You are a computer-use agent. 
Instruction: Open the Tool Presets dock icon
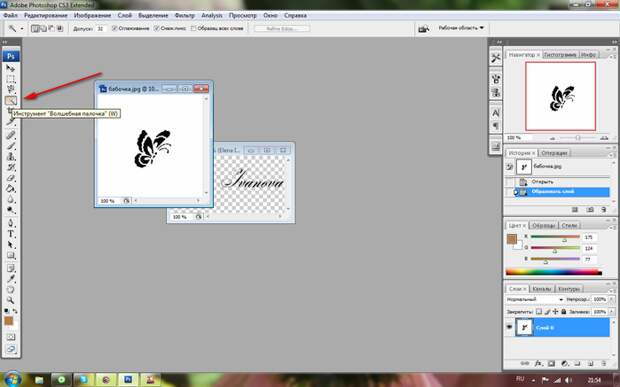495,58
